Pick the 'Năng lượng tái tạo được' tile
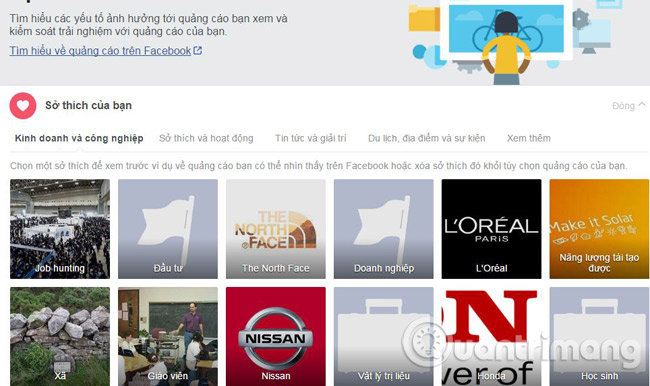This screenshot has width=650, height=386. click(599, 229)
